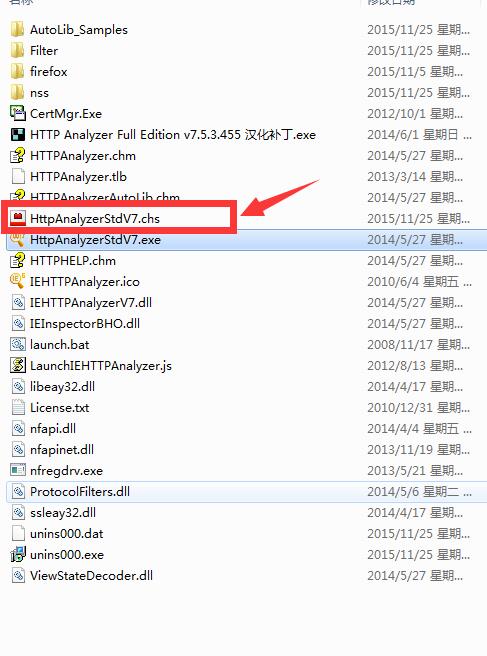Screen dimensions: 487x656
Task: Select the ViewStateDecoder.dll file name
Action: 91,576
